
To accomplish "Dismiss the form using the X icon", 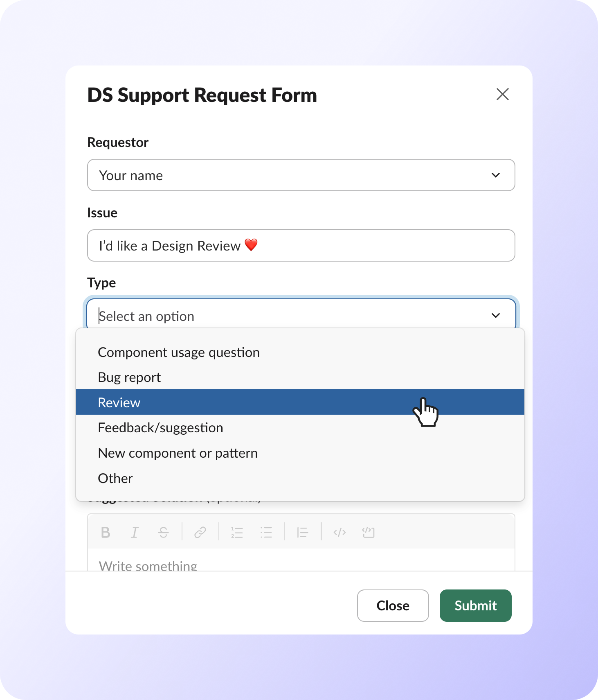I will 503,95.
